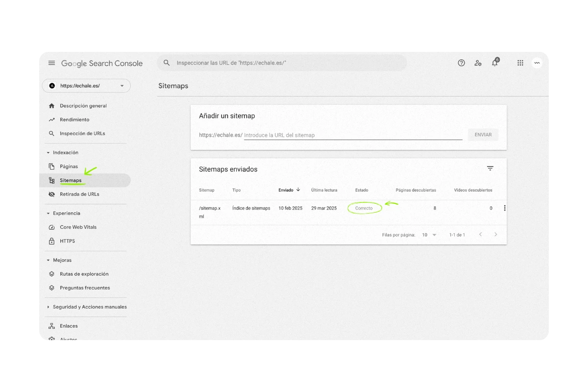The image size is (588, 392).
Task: Open the Google apps grid
Action: click(x=520, y=63)
